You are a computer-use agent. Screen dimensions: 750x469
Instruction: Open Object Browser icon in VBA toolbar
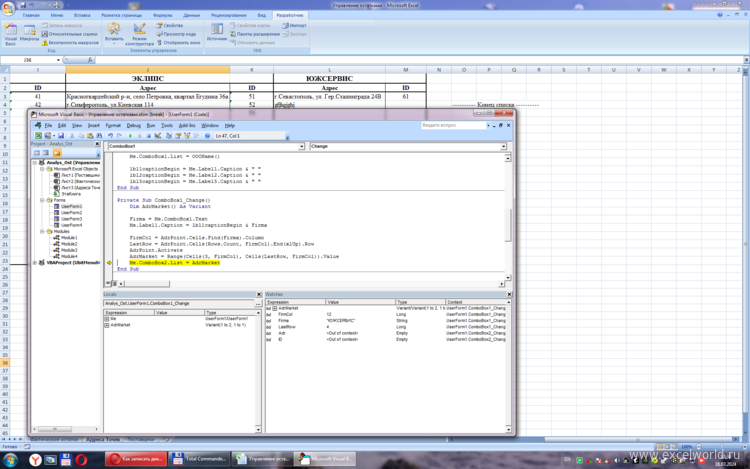(187, 136)
